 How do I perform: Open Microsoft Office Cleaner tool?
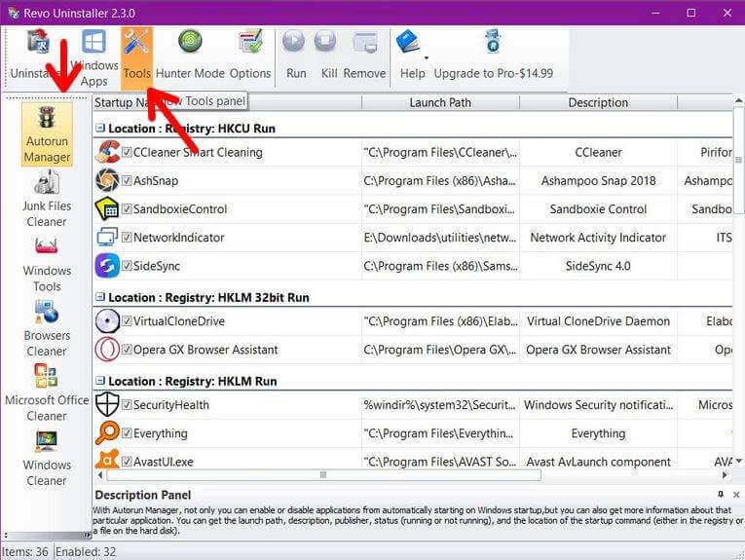pyautogui.click(x=47, y=393)
